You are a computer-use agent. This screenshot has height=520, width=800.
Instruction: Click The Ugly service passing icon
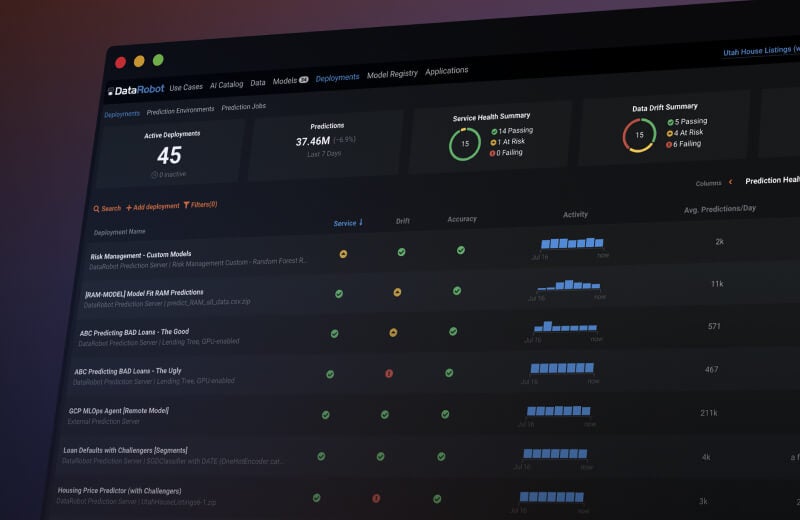tap(330, 375)
